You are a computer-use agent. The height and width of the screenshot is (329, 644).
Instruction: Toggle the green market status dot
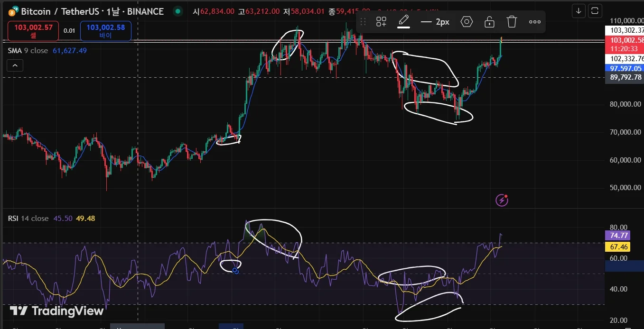tap(177, 11)
